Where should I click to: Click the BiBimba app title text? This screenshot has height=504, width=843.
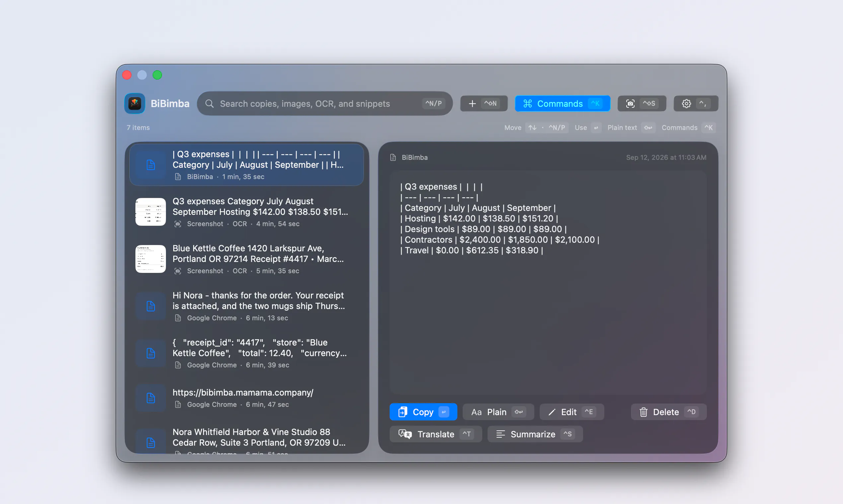170,103
